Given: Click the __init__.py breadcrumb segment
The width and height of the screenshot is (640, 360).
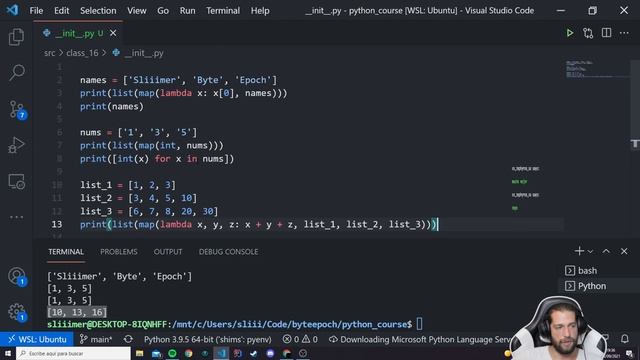Looking at the screenshot, I should 138,53.
